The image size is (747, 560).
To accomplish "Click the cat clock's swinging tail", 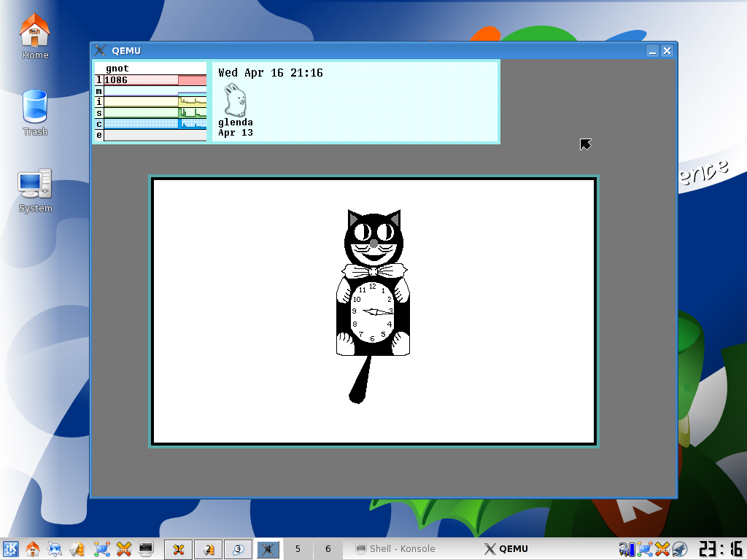I will pyautogui.click(x=360, y=379).
